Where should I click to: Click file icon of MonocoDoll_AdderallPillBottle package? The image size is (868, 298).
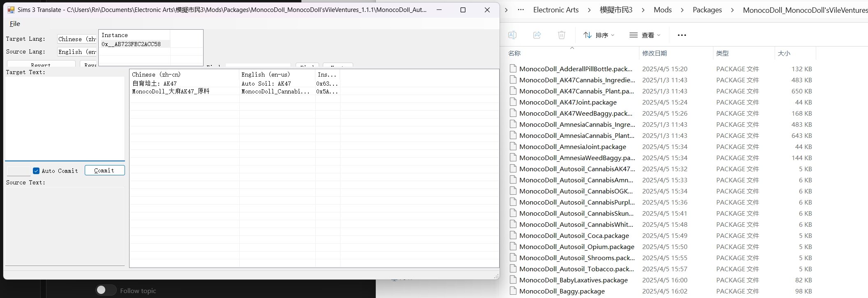point(513,69)
